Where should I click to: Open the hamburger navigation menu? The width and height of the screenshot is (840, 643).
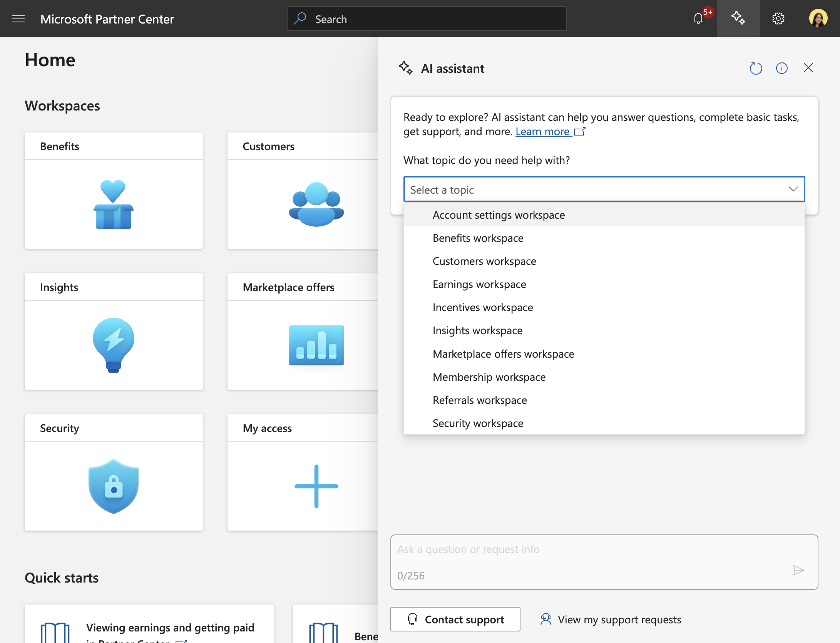(18, 19)
